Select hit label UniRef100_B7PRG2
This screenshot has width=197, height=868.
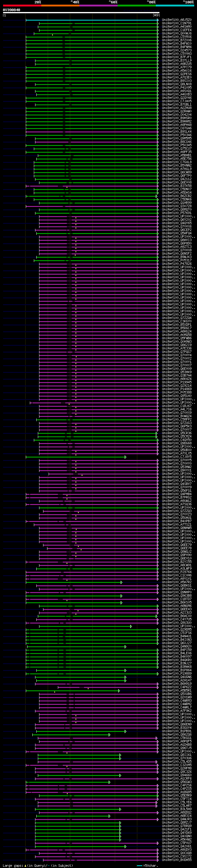tap(177, 497)
